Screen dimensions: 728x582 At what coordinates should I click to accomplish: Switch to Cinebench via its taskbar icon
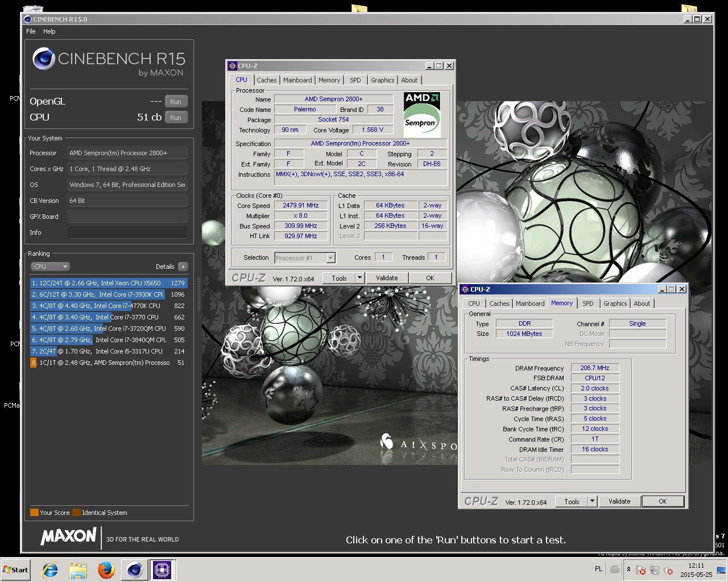[x=134, y=569]
